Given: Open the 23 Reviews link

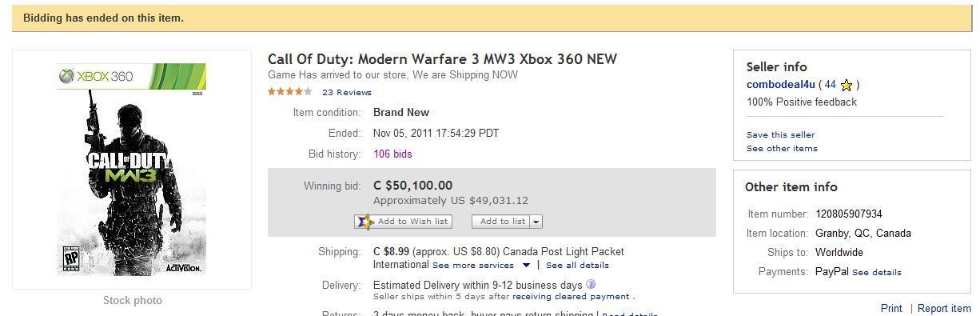Looking at the screenshot, I should (347, 93).
